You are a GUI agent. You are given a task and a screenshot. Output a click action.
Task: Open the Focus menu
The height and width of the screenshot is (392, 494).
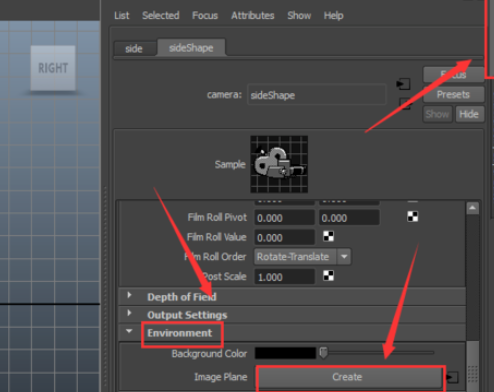205,15
